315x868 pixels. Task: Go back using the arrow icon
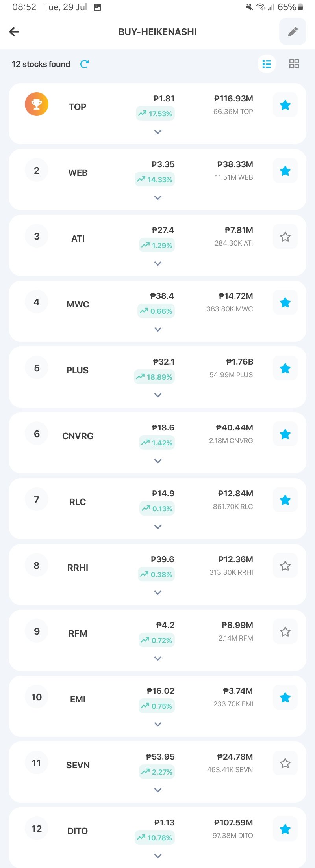pos(14,32)
